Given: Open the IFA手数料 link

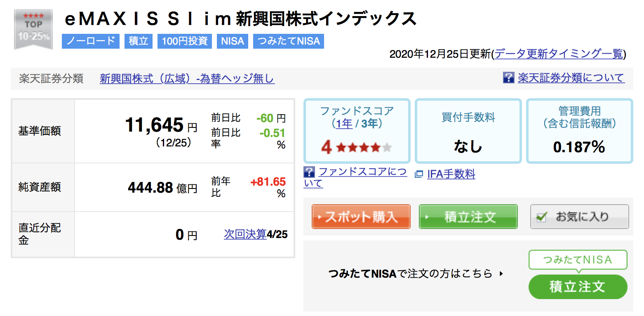Looking at the screenshot, I should click(x=451, y=174).
